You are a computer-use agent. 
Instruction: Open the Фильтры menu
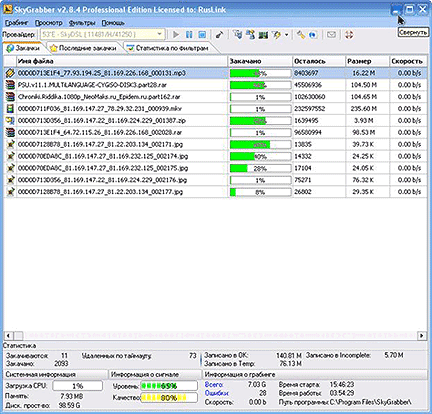click(82, 23)
